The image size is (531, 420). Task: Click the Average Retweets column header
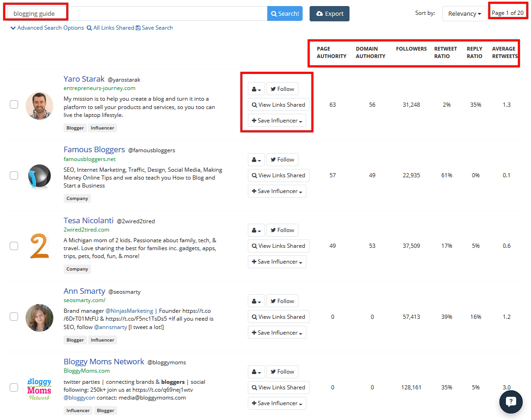point(505,52)
